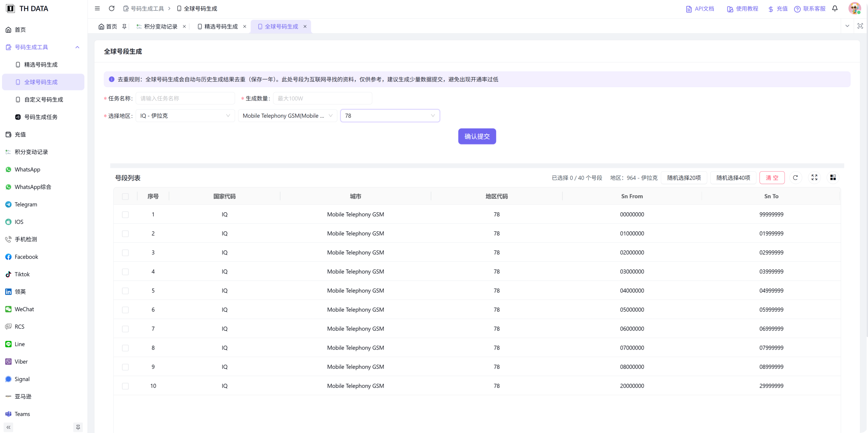The width and height of the screenshot is (868, 433).
Task: Focus the 任务名称 input field
Action: pos(185,99)
